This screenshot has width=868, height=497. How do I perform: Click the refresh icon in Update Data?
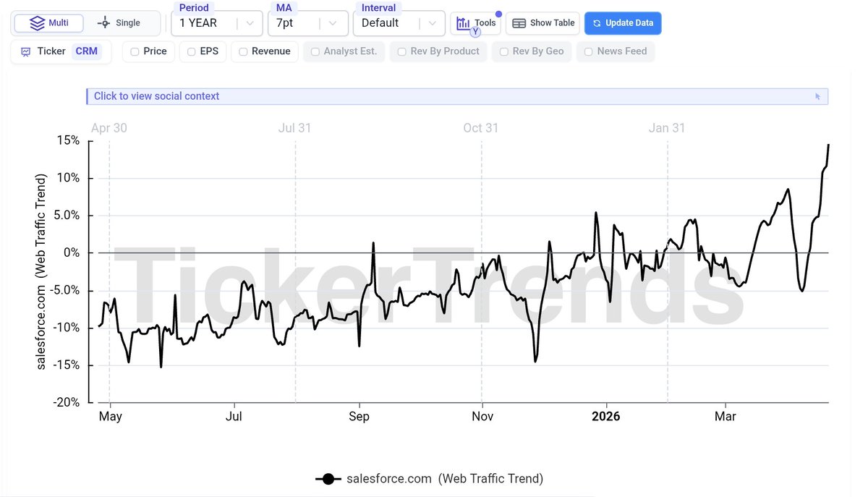(597, 23)
